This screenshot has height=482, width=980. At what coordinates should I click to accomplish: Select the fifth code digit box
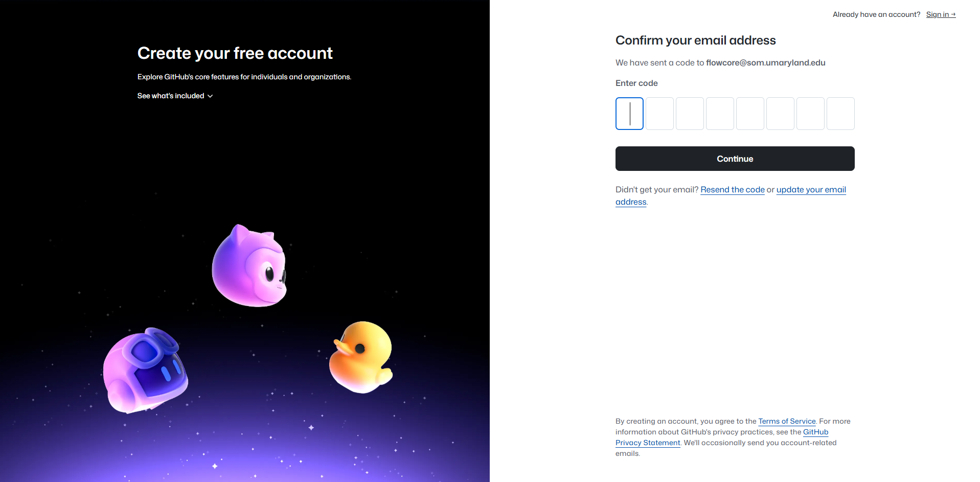click(750, 114)
